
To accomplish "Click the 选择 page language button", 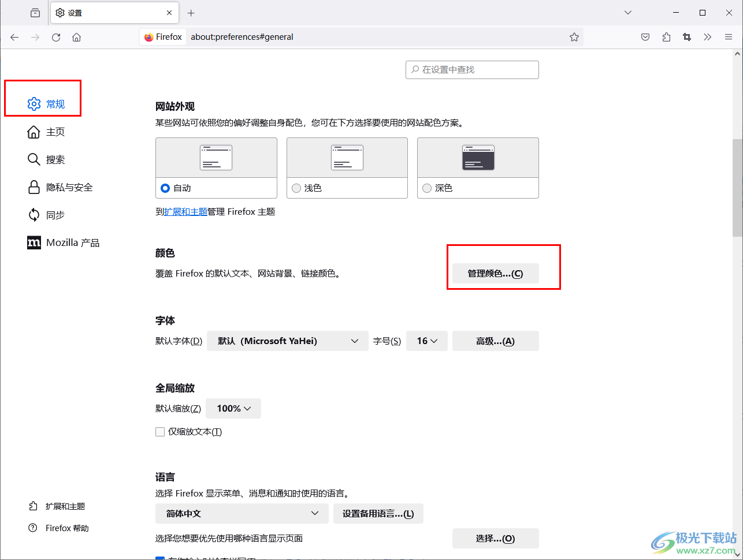I will click(495, 539).
